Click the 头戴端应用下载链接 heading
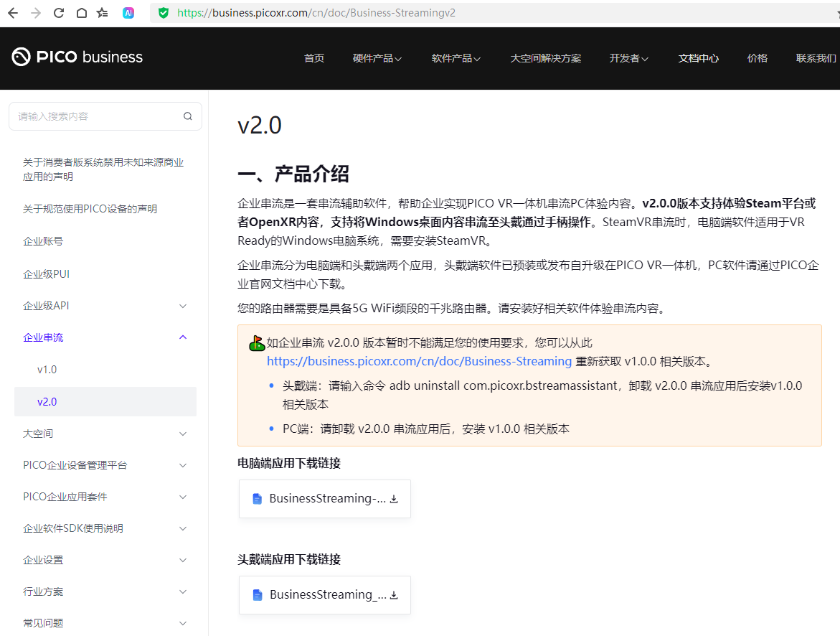The height and width of the screenshot is (636, 840). tap(289, 559)
